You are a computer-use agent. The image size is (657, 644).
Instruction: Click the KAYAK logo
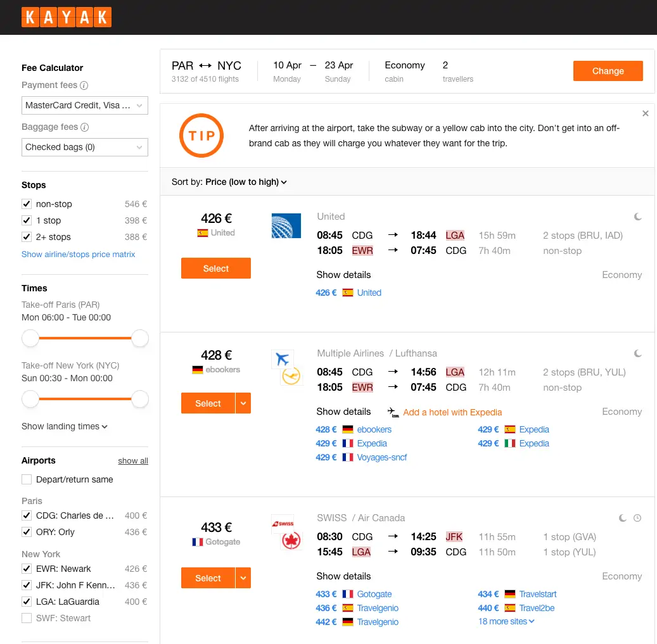pos(67,17)
